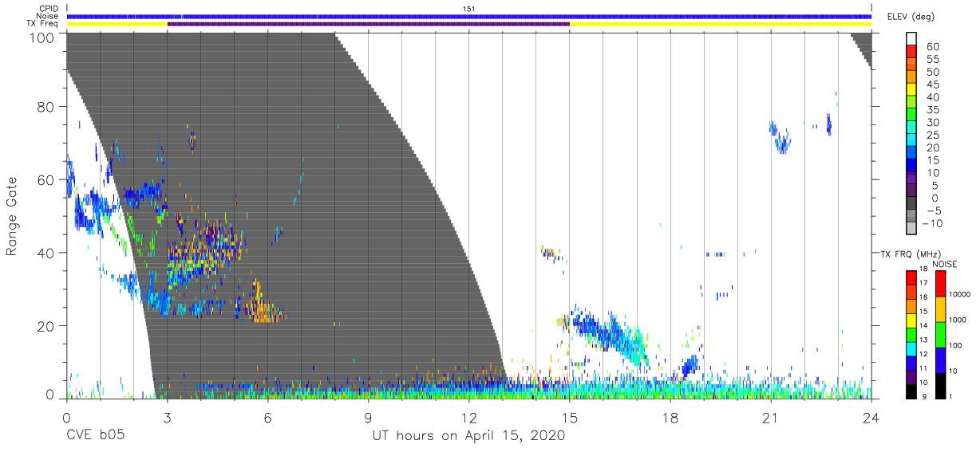Click the '21' tick on the UT hours axis
Viewport: 980px width, 452px height.
tap(771, 418)
